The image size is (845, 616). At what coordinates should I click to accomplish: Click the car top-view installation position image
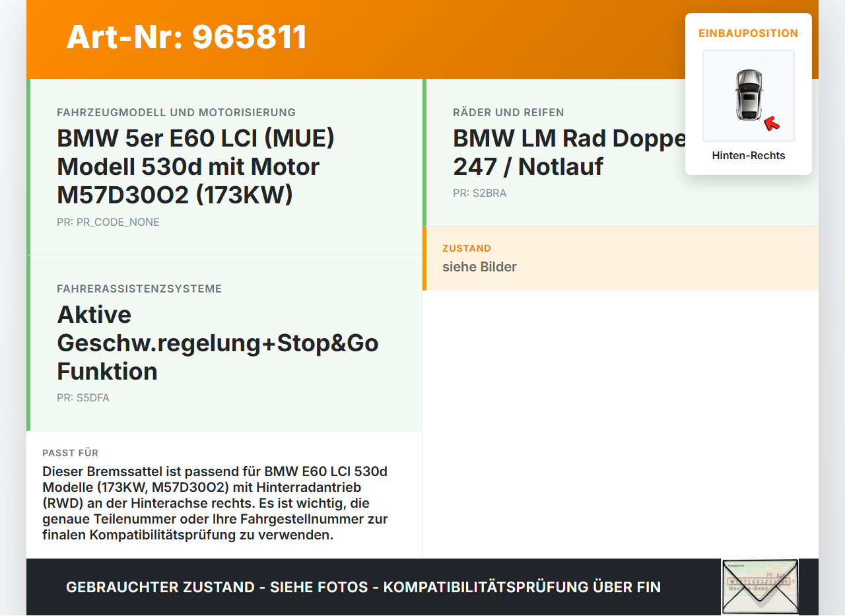749,96
